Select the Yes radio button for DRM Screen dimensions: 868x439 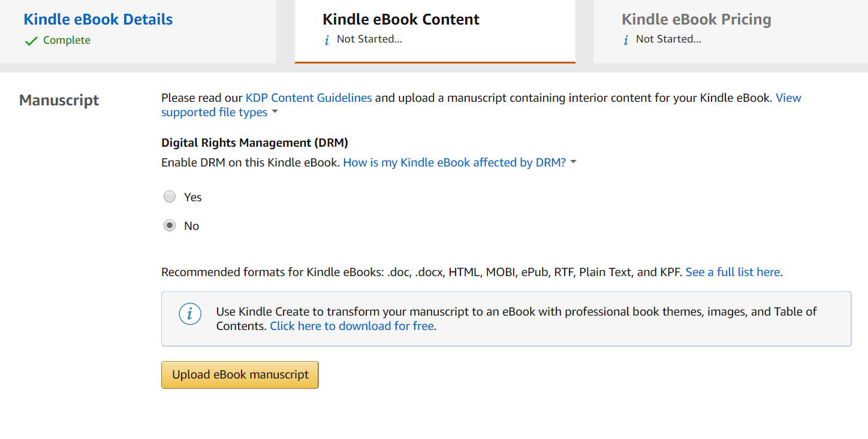170,197
